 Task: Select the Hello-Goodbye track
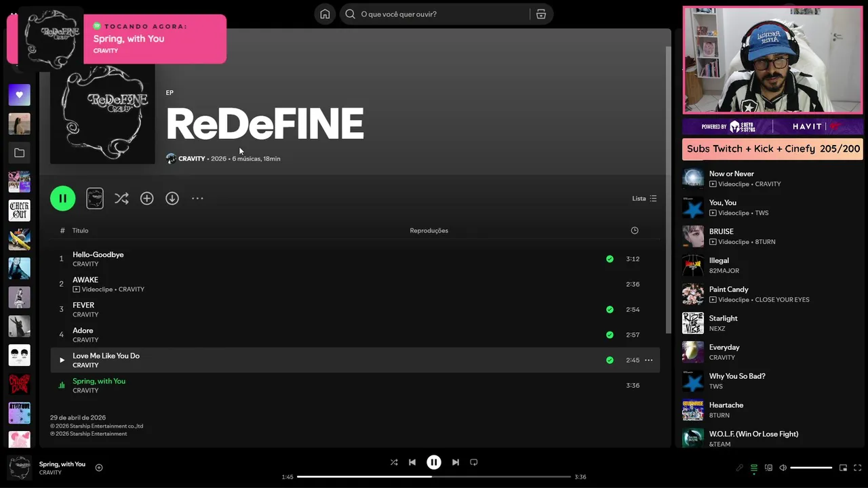point(355,259)
